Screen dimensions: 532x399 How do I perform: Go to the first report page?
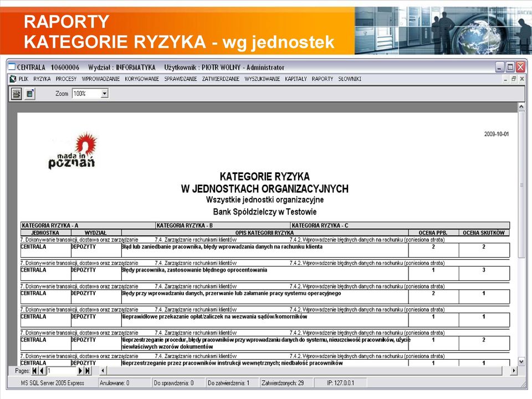click(34, 371)
